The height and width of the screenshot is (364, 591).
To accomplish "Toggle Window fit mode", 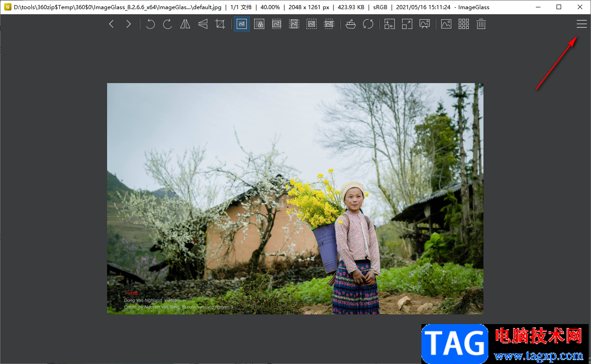I will 390,24.
